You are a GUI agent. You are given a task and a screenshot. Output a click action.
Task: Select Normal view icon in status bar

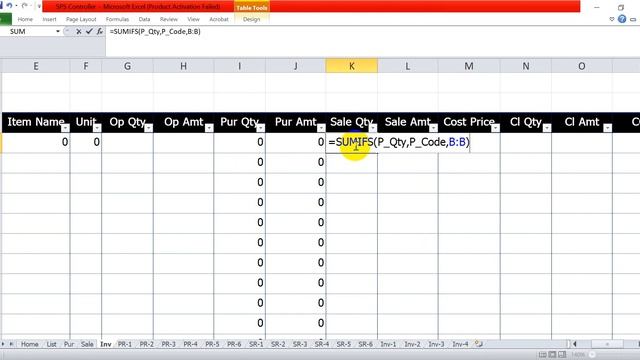click(542, 355)
